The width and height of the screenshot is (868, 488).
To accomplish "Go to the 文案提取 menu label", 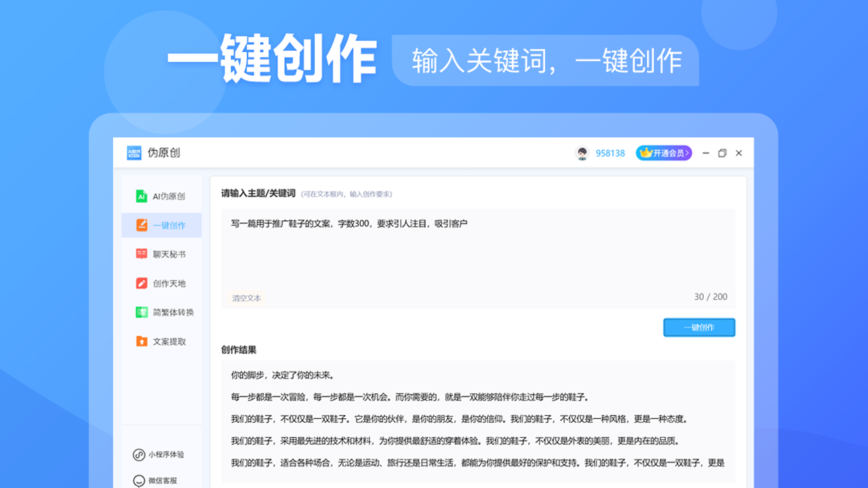I will [x=169, y=342].
